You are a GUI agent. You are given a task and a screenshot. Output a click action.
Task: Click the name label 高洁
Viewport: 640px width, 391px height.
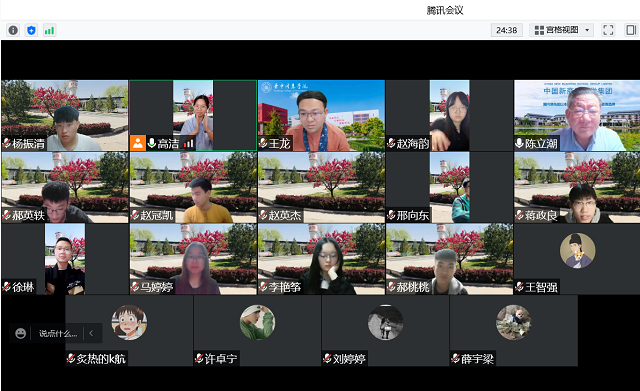click(168, 144)
